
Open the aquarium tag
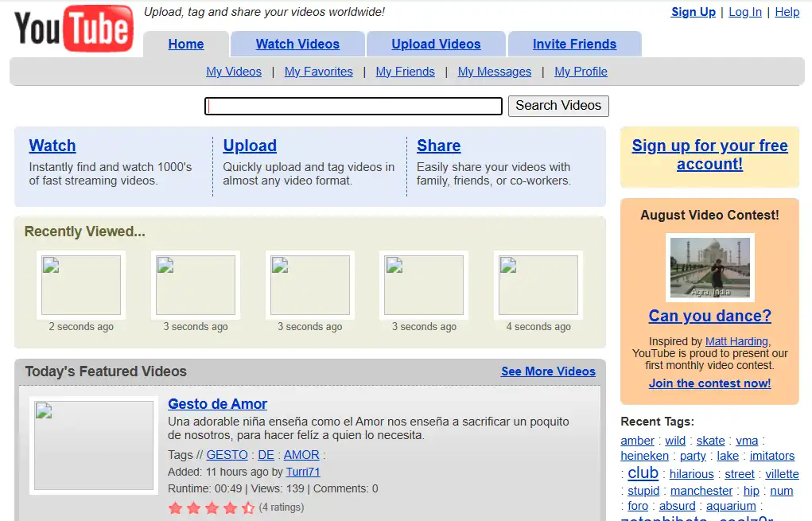point(731,506)
